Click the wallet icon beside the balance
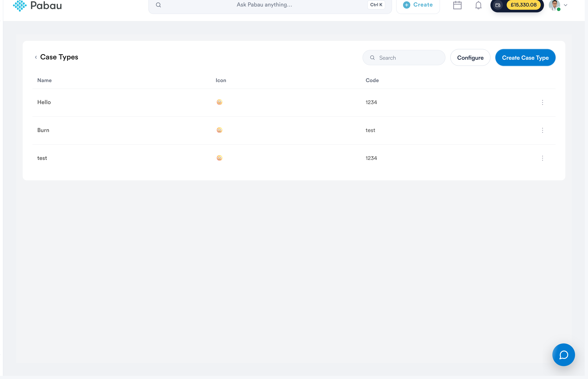Screen dimensions: 588x379 pyautogui.click(x=498, y=5)
